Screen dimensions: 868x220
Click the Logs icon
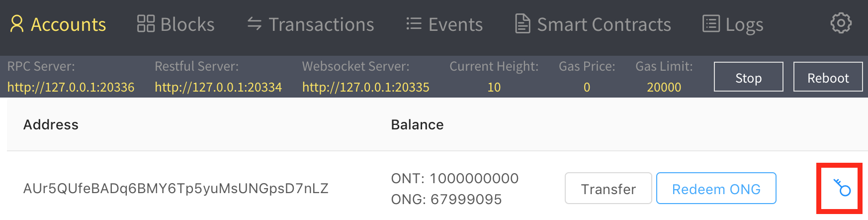(711, 24)
